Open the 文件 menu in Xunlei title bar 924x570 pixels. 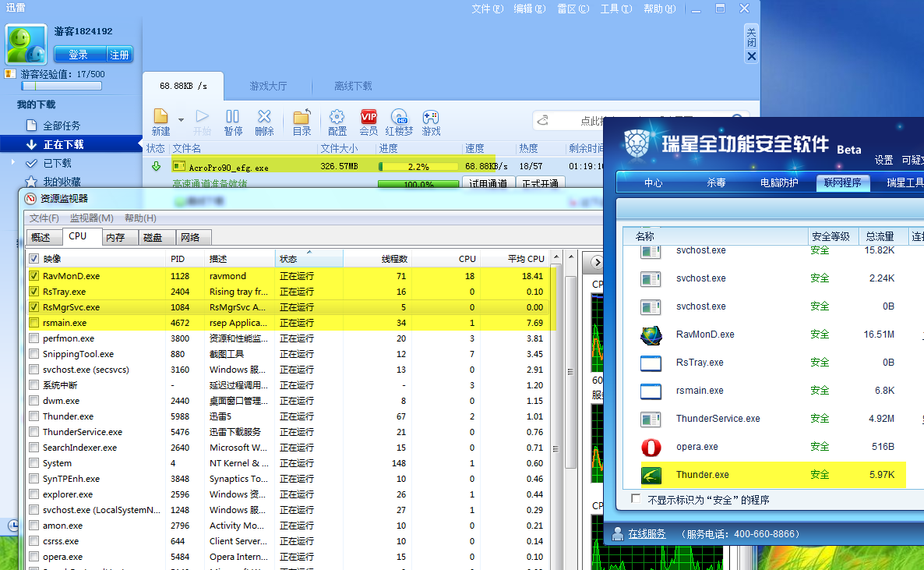[x=486, y=9]
